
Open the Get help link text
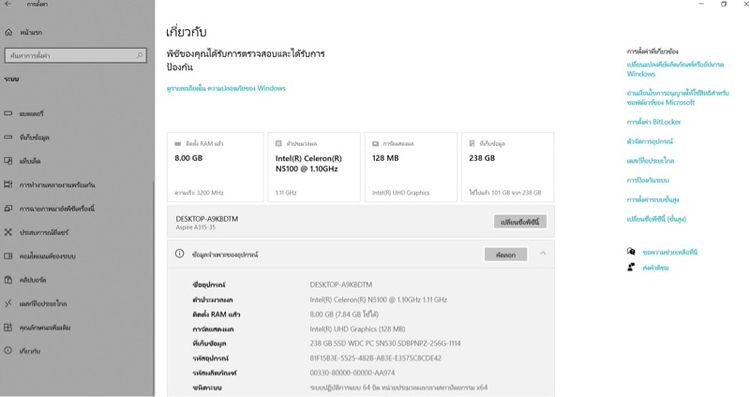tap(670, 252)
